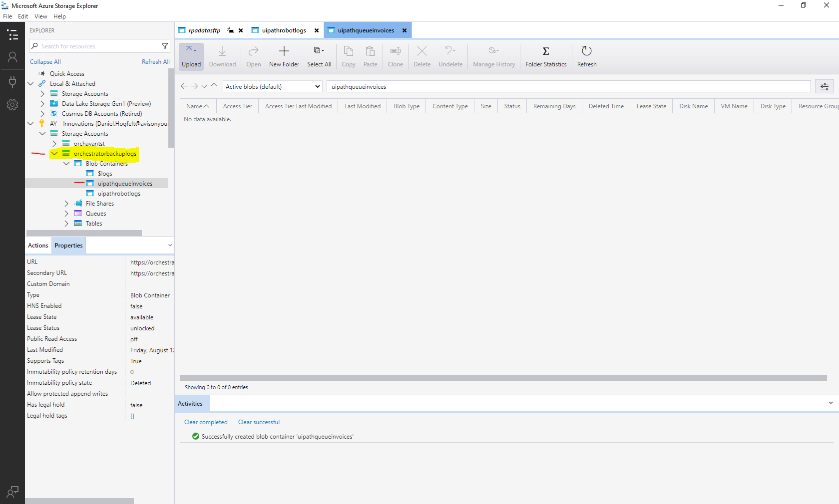Click the Delete toolbar icon

click(x=422, y=56)
